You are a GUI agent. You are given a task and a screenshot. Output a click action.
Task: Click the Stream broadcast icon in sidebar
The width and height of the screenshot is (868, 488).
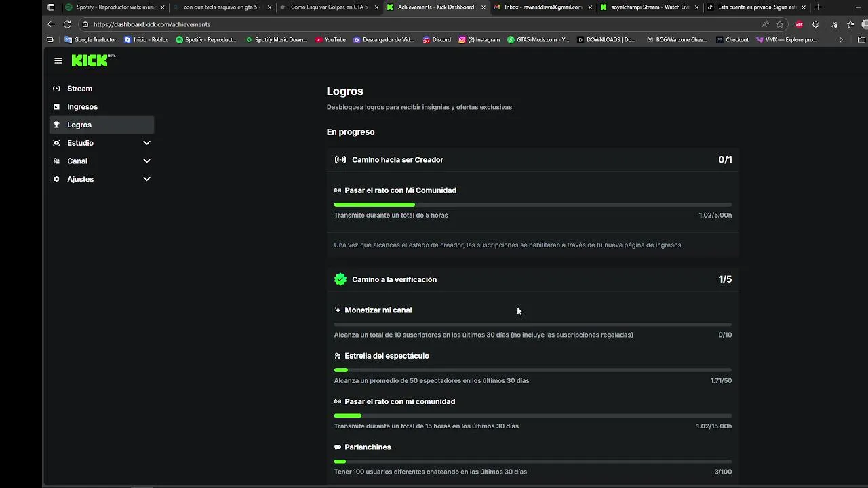tap(56, 89)
